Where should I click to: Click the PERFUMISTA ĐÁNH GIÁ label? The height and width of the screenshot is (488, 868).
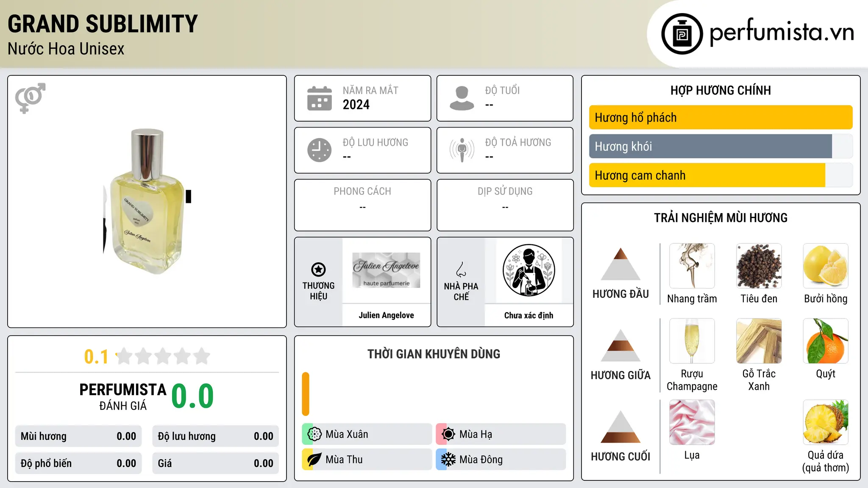(123, 396)
